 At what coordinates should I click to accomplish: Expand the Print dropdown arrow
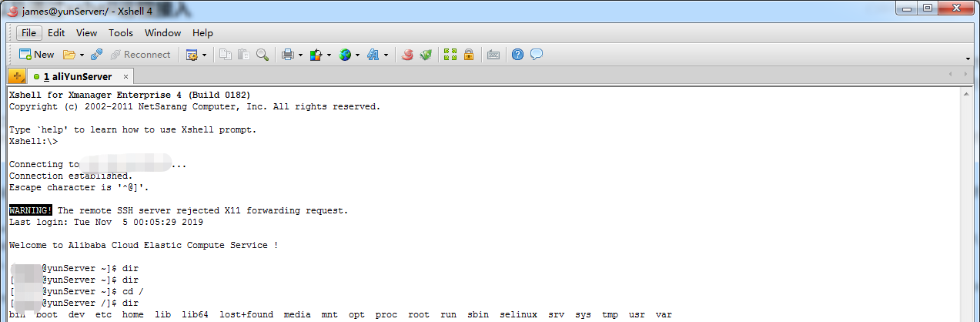300,55
